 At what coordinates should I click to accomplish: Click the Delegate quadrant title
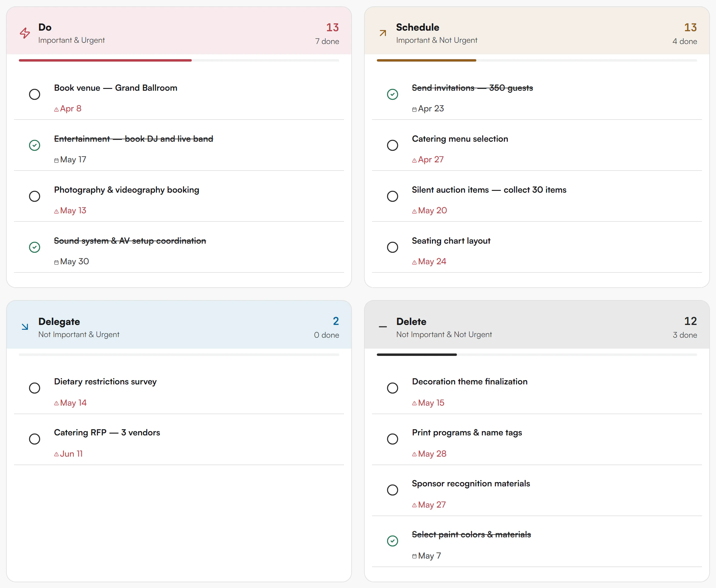click(x=59, y=321)
